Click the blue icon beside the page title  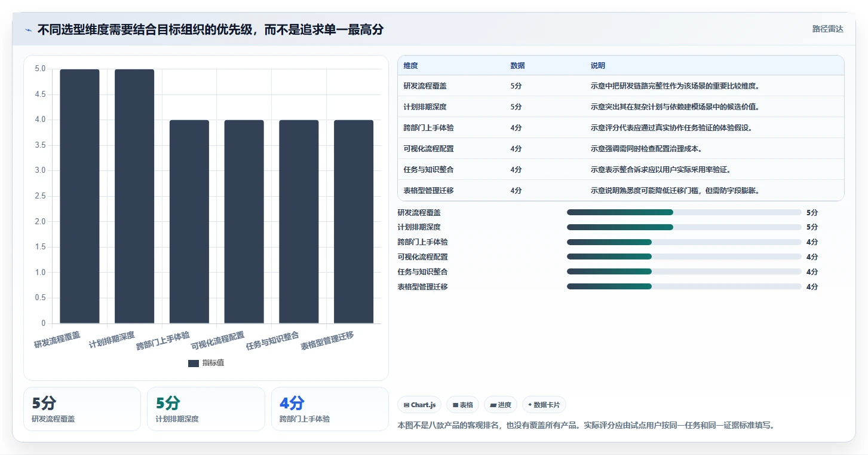pyautogui.click(x=29, y=29)
